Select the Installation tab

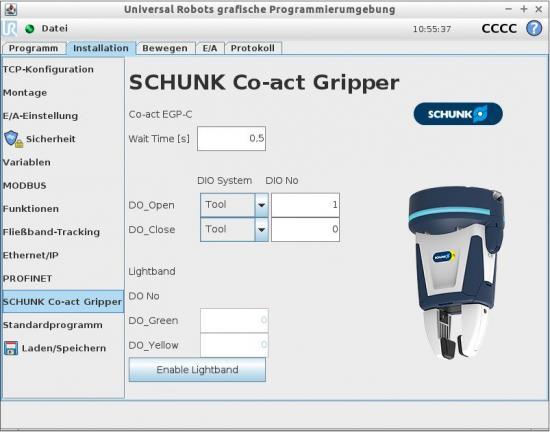point(101,48)
